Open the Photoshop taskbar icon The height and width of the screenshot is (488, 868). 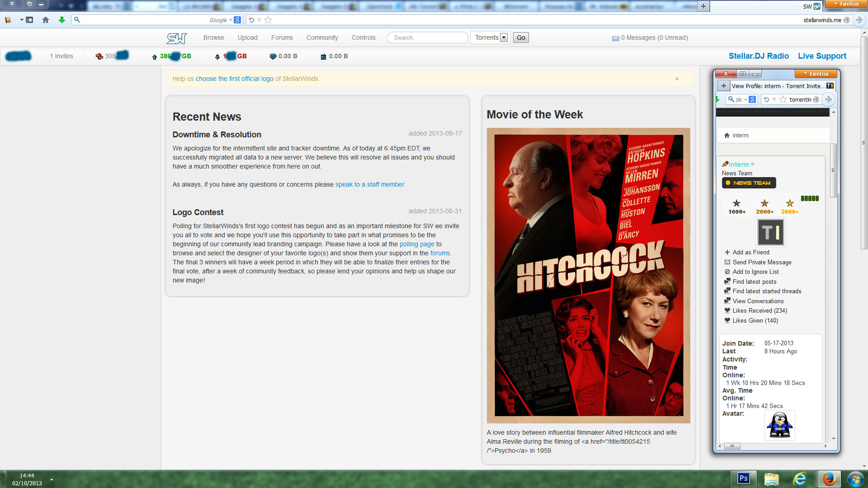[x=744, y=479]
